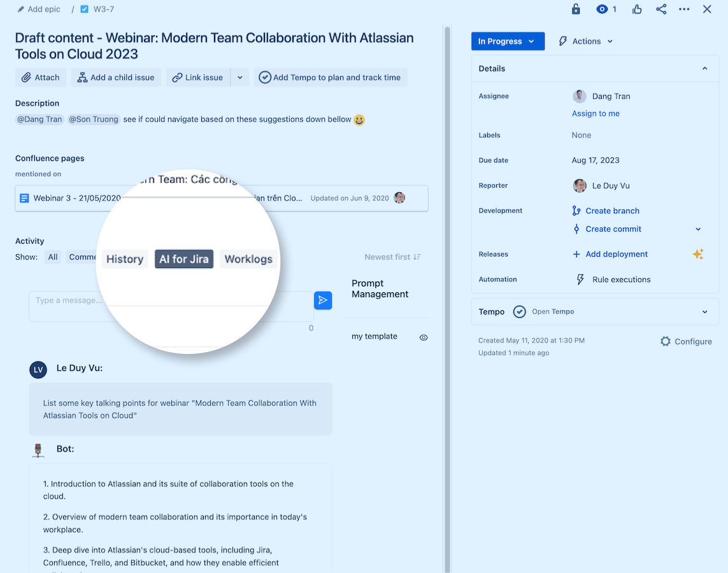Click reporter Le Duy Vu
Image resolution: width=728 pixels, height=573 pixels.
tap(611, 185)
